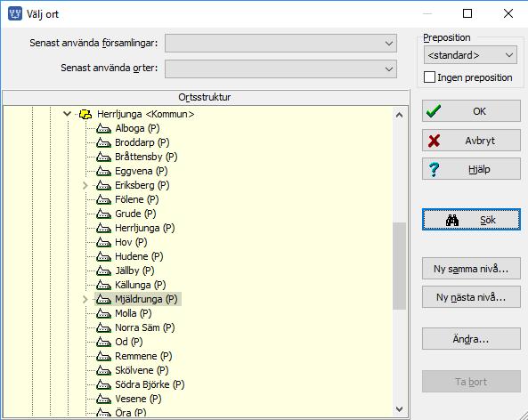Click Ny nästa nivå... button
Image resolution: width=528 pixels, height=420 pixels.
471,297
